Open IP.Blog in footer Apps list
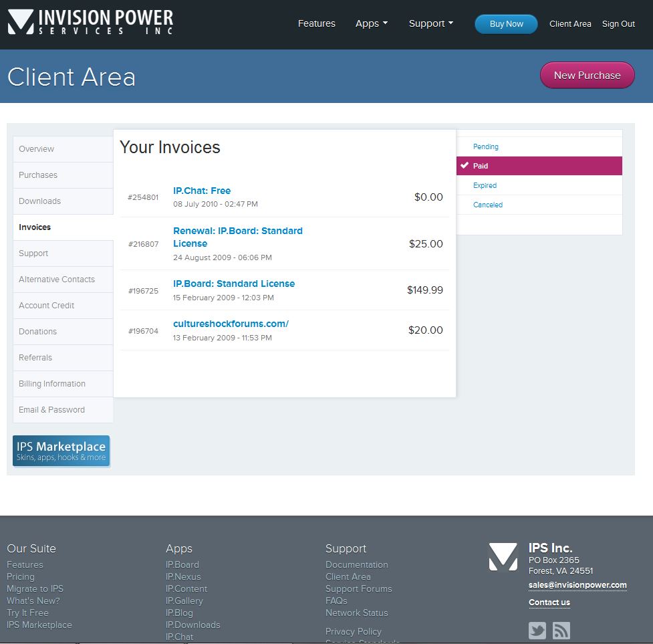This screenshot has height=644, width=653. [x=180, y=613]
